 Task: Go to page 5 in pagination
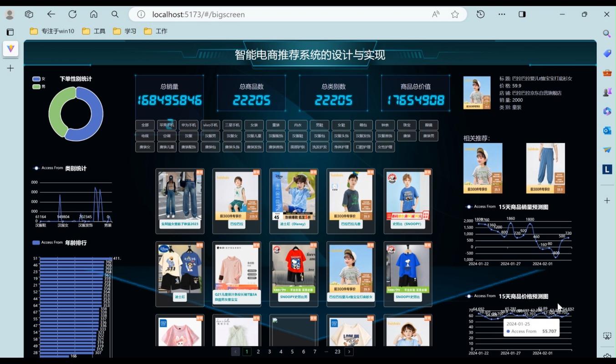[x=292, y=352]
